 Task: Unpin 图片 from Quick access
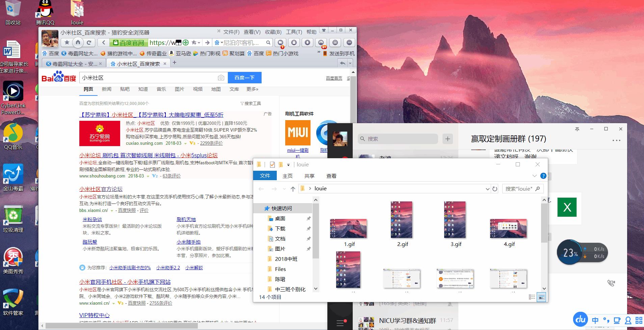pos(309,249)
